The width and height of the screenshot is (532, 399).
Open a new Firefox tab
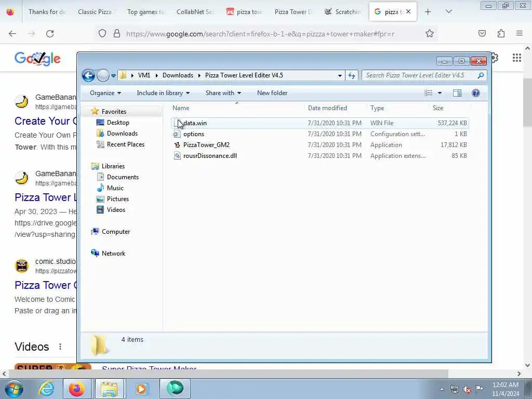(428, 12)
